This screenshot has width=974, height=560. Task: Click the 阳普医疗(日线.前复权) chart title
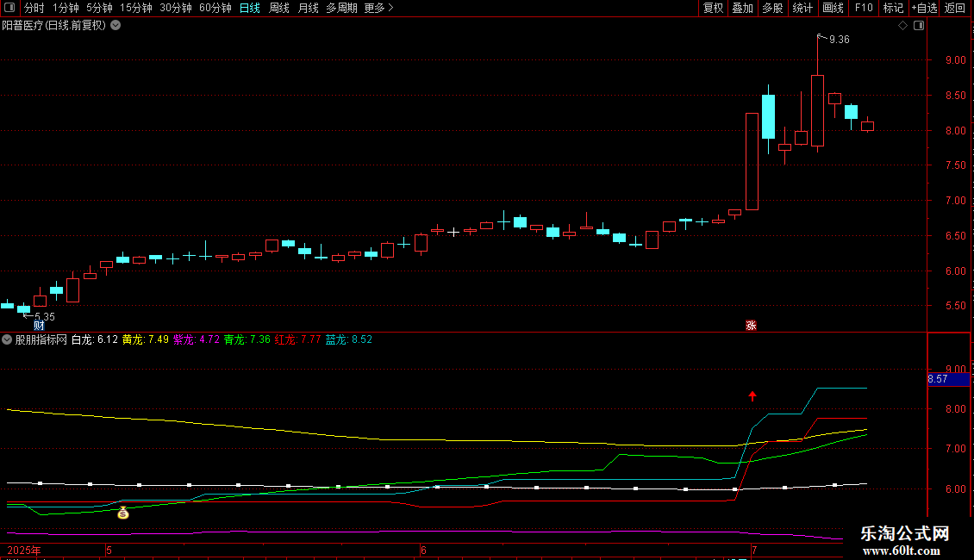point(54,26)
